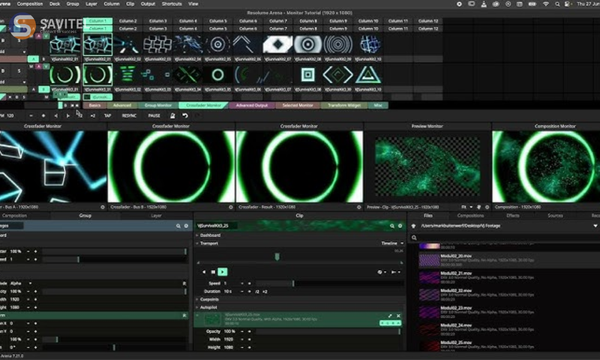Toggle the PAUSE button in tempo bar
600x360 pixels.
154,116
